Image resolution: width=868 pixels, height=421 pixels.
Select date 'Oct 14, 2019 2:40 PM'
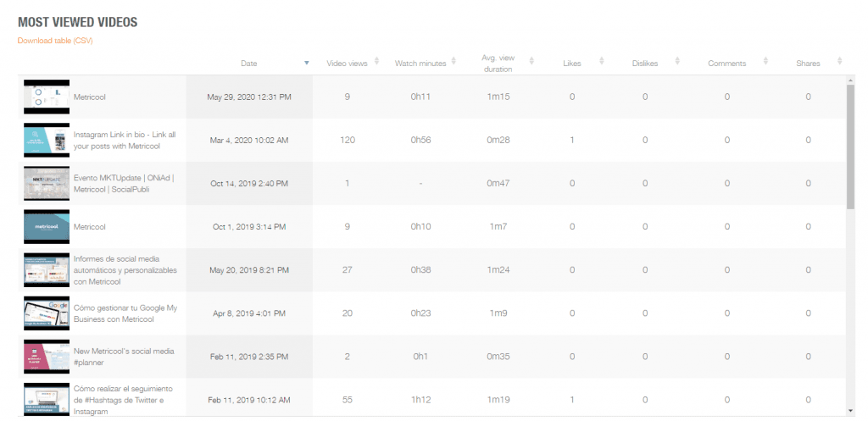249,183
